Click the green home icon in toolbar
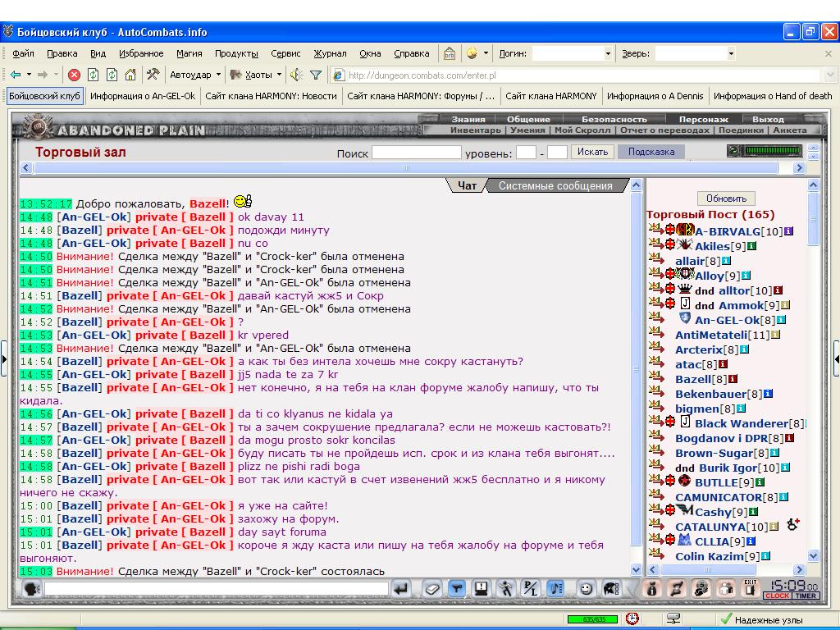This screenshot has width=840, height=630. tap(130, 75)
